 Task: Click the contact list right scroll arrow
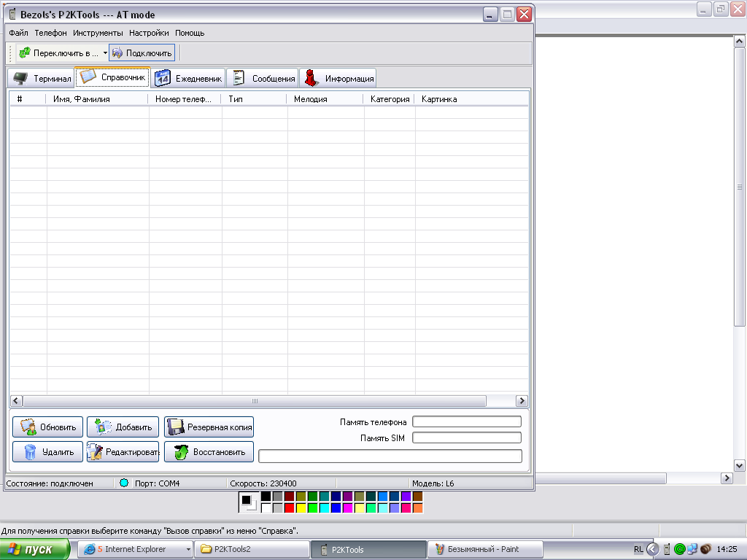(522, 401)
